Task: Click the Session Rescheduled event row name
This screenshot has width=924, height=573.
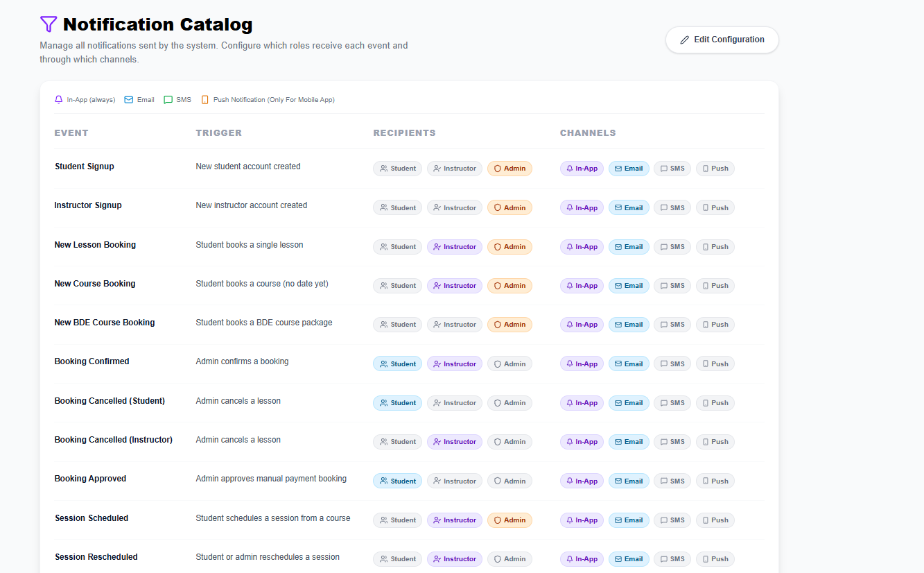Action: (96, 557)
